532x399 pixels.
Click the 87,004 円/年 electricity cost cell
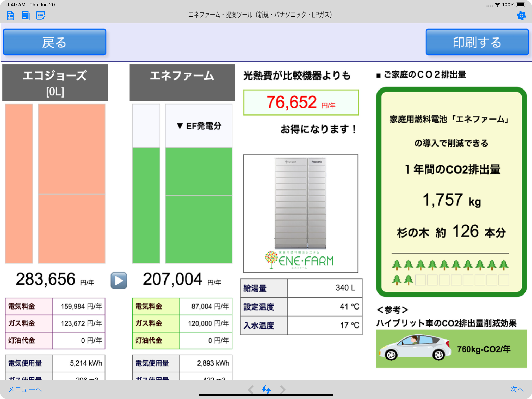pyautogui.click(x=206, y=306)
